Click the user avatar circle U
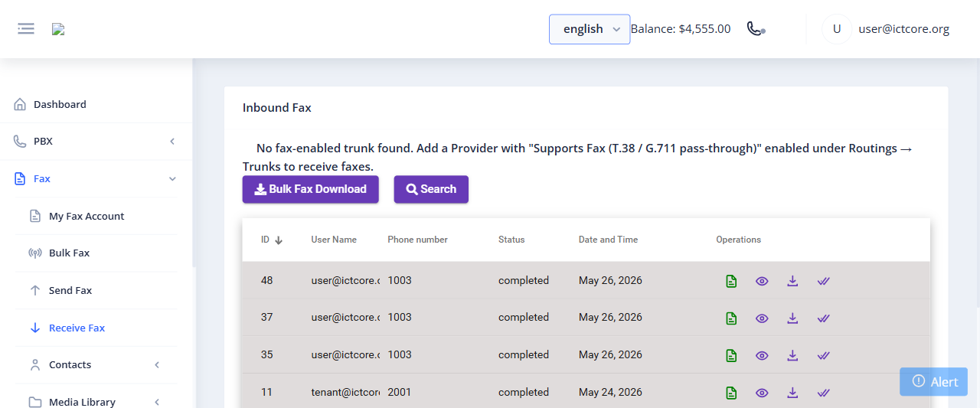Screen dimensions: 980x408 click(x=837, y=29)
